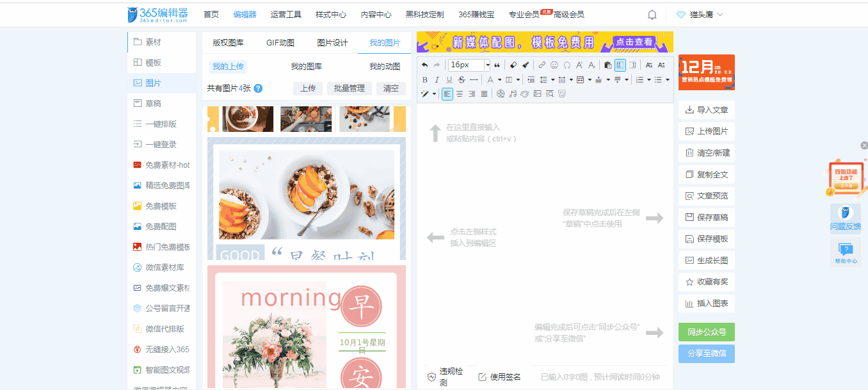
Task: Toggle underline formatting
Action: pyautogui.click(x=449, y=80)
